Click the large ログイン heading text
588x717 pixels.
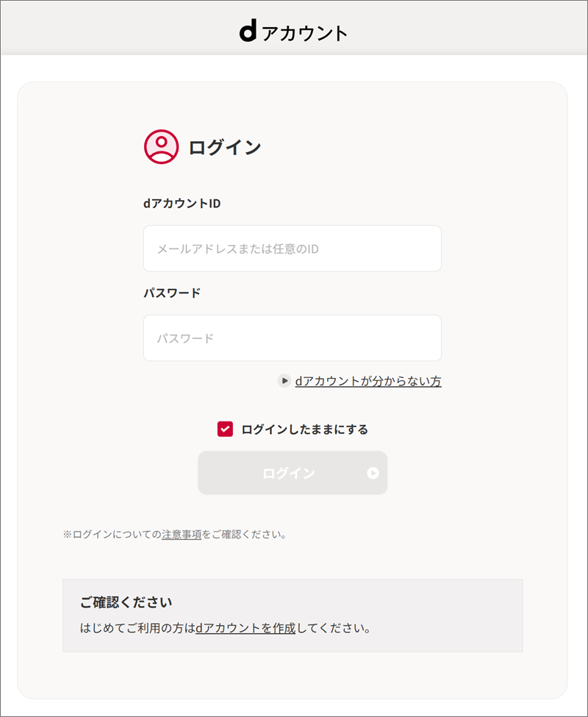pos(225,147)
